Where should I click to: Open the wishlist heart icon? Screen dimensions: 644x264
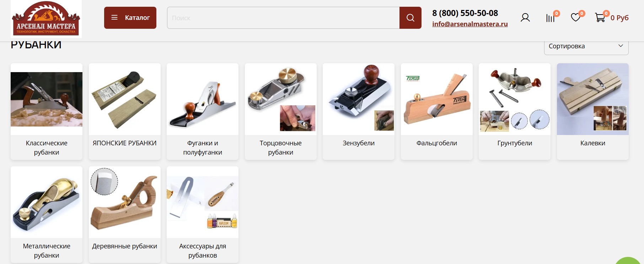click(575, 17)
